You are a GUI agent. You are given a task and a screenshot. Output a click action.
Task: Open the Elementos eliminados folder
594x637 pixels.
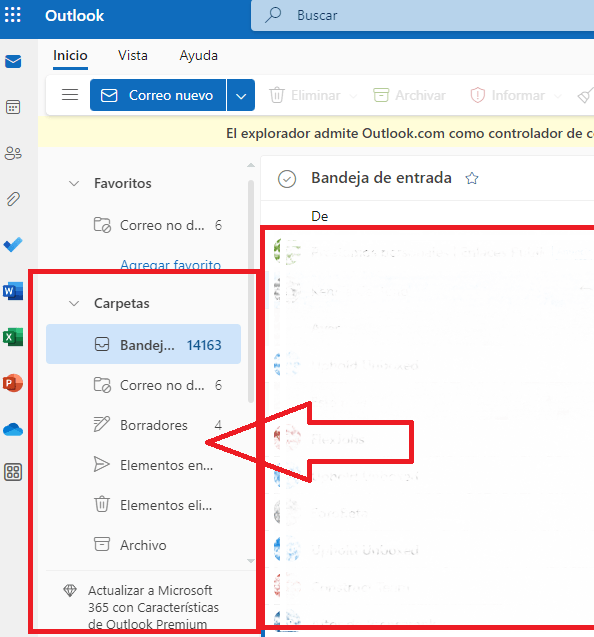coord(143,505)
